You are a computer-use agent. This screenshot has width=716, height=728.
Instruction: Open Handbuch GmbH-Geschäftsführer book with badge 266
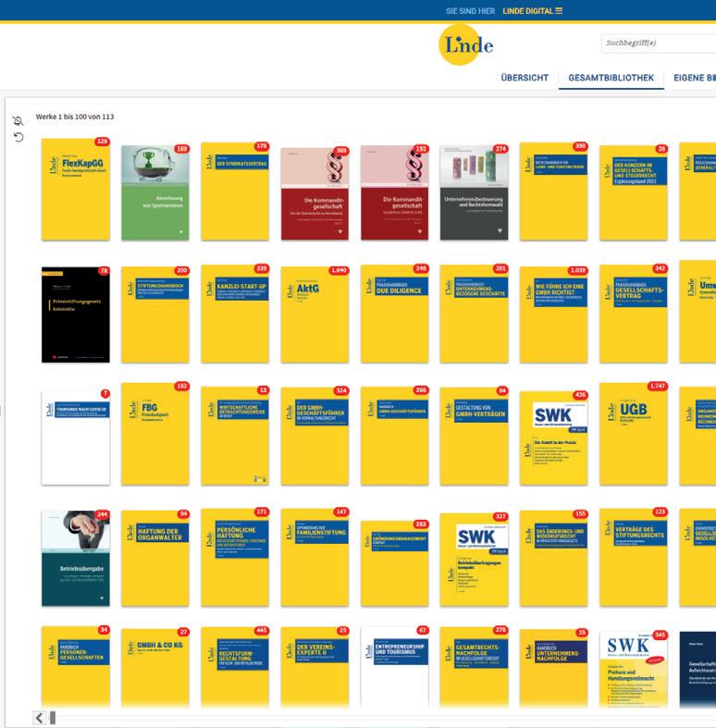(395, 436)
